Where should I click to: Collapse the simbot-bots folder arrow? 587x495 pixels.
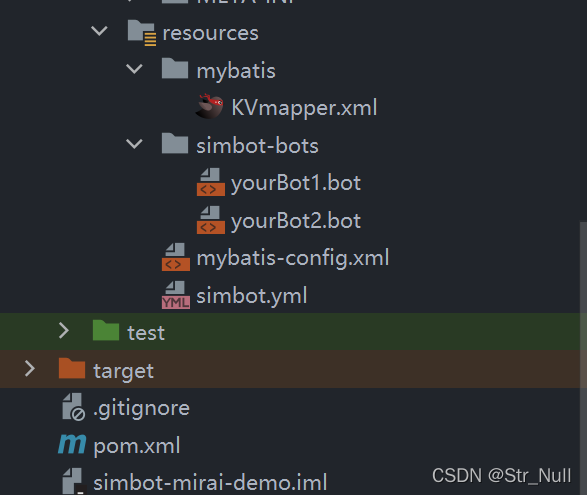[x=134, y=144]
